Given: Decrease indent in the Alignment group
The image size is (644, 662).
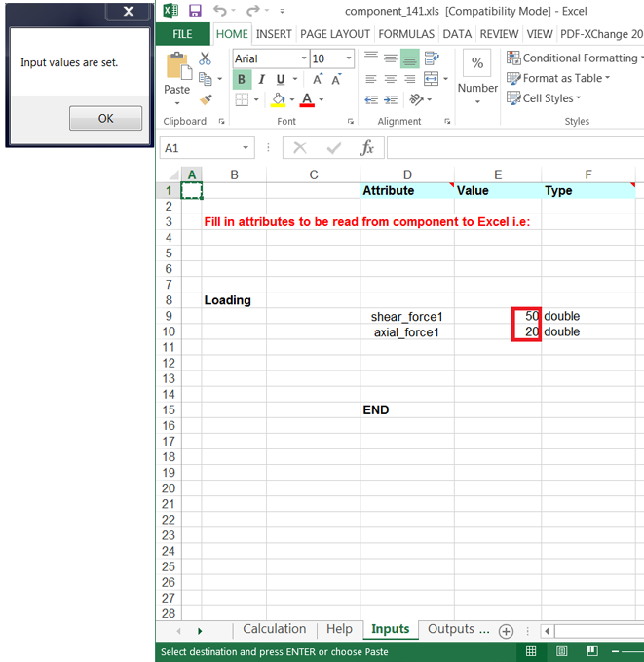Looking at the screenshot, I should [x=371, y=100].
